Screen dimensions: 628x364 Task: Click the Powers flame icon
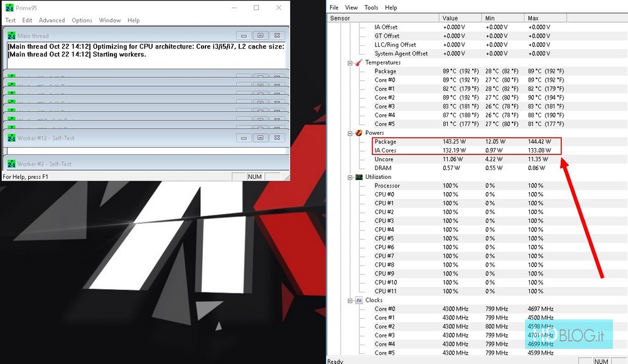click(x=359, y=133)
